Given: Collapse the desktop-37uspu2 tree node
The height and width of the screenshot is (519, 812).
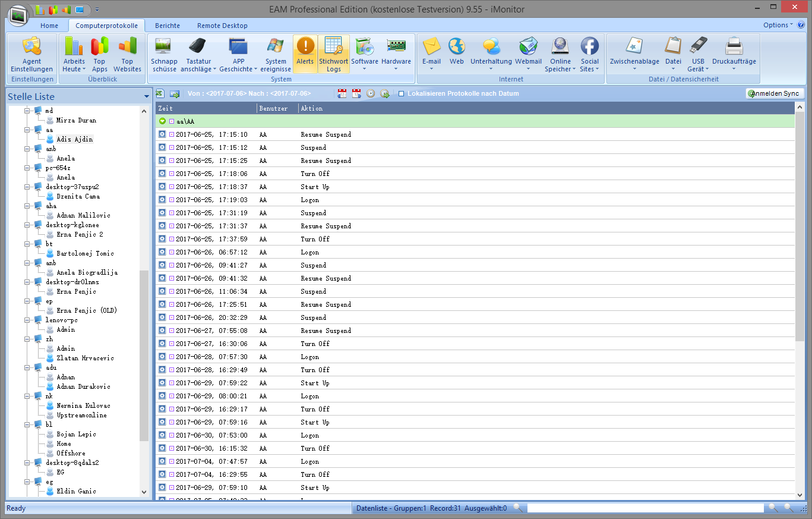Looking at the screenshot, I should click(x=27, y=187).
